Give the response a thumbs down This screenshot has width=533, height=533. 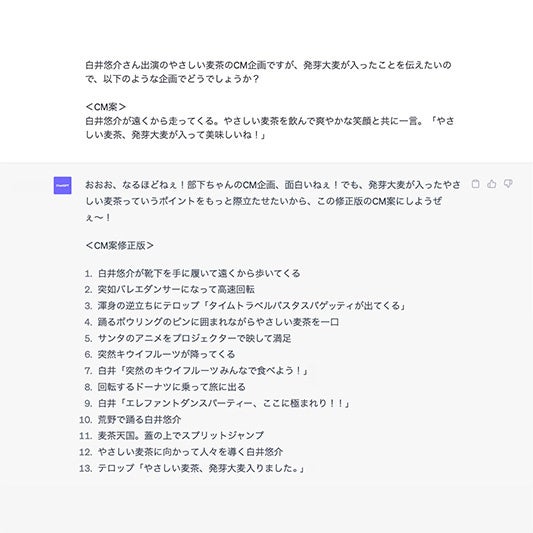[x=508, y=184]
